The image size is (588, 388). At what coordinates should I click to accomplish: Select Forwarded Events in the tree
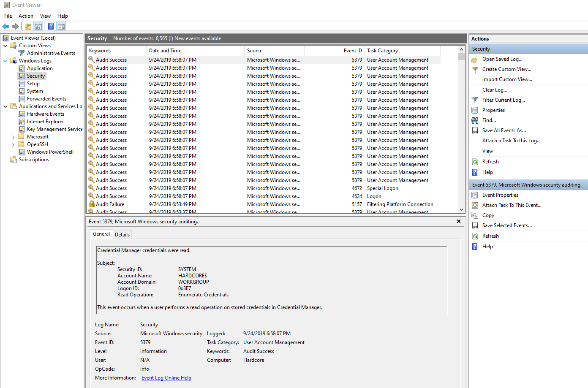pyautogui.click(x=46, y=99)
